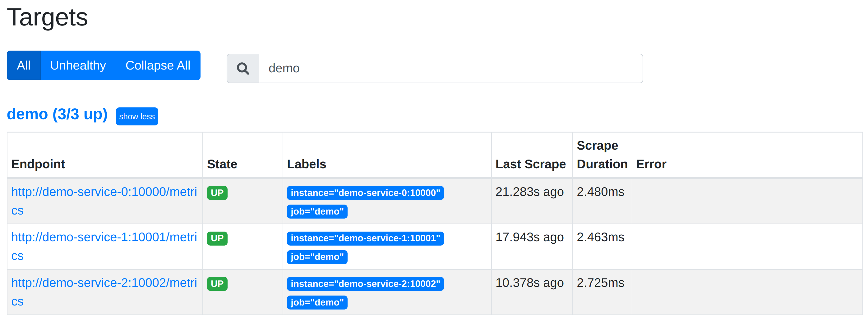Screen dimensions: 868x321
Task: Click instance="demo-service-2:10002" label badge
Action: 365,284
